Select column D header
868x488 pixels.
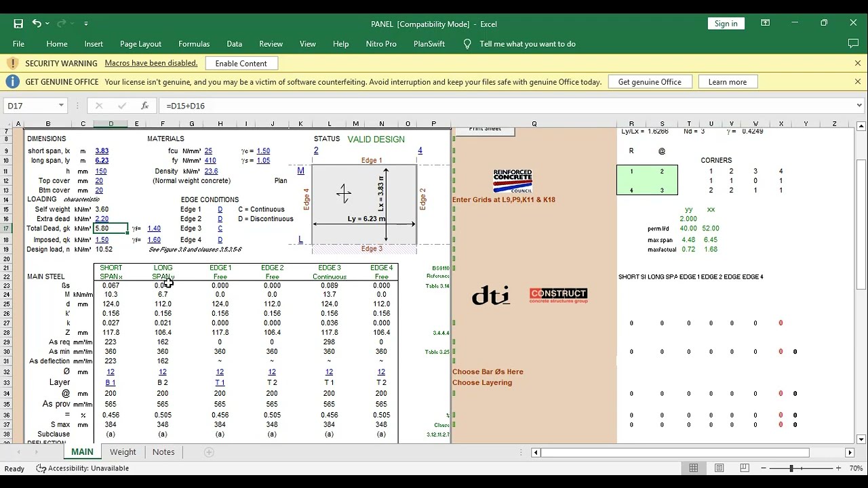(111, 124)
